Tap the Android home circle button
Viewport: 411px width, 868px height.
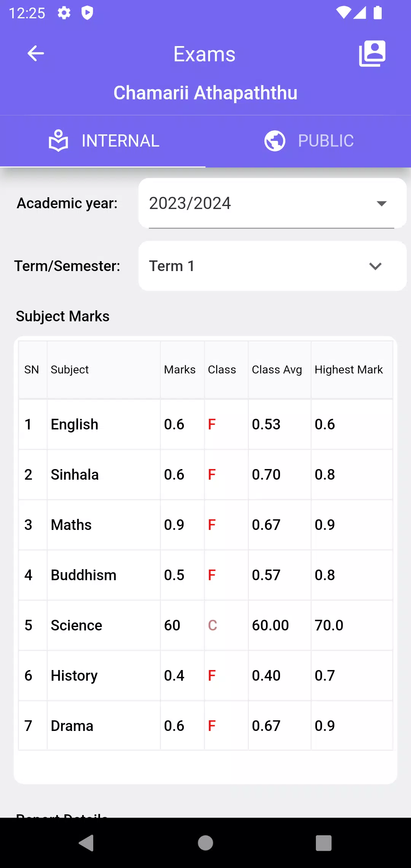(x=205, y=843)
